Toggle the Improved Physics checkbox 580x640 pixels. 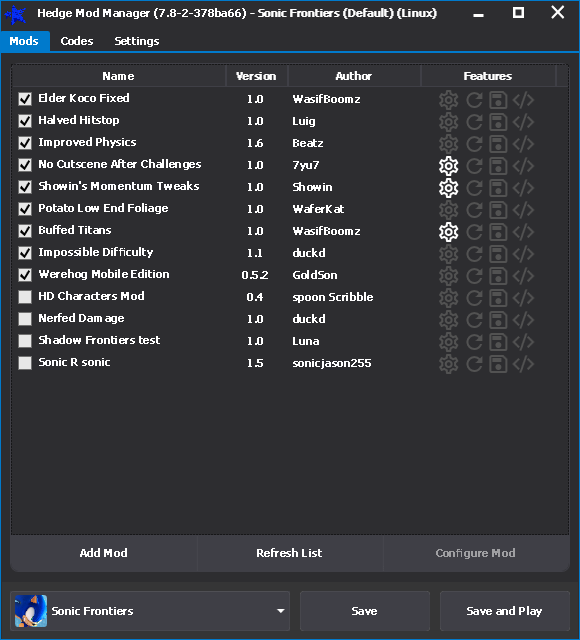coord(25,143)
